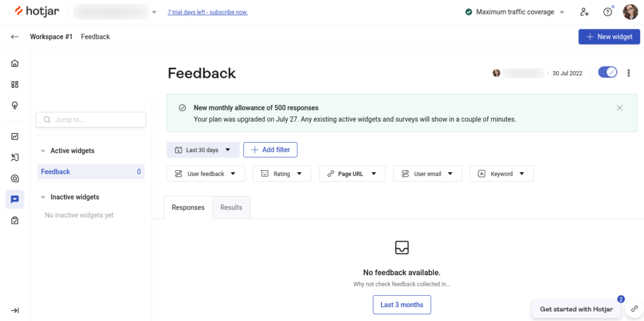Expand the Rating filter dropdown

click(x=281, y=174)
